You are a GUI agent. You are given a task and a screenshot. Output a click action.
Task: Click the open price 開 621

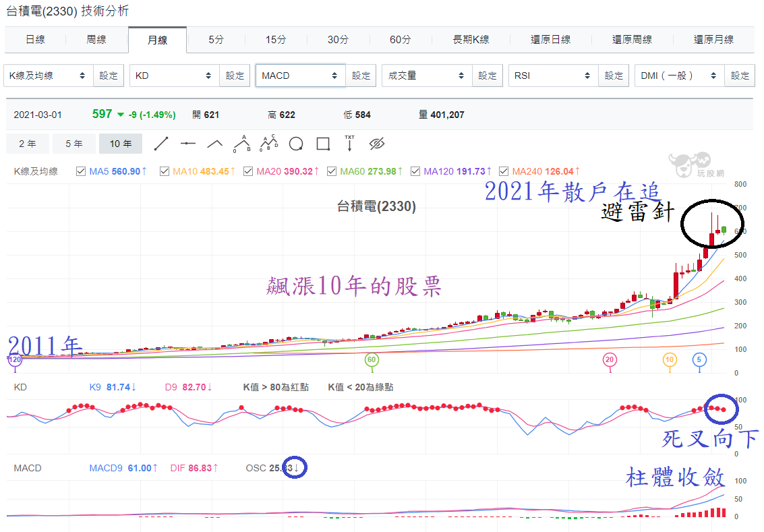tap(206, 115)
